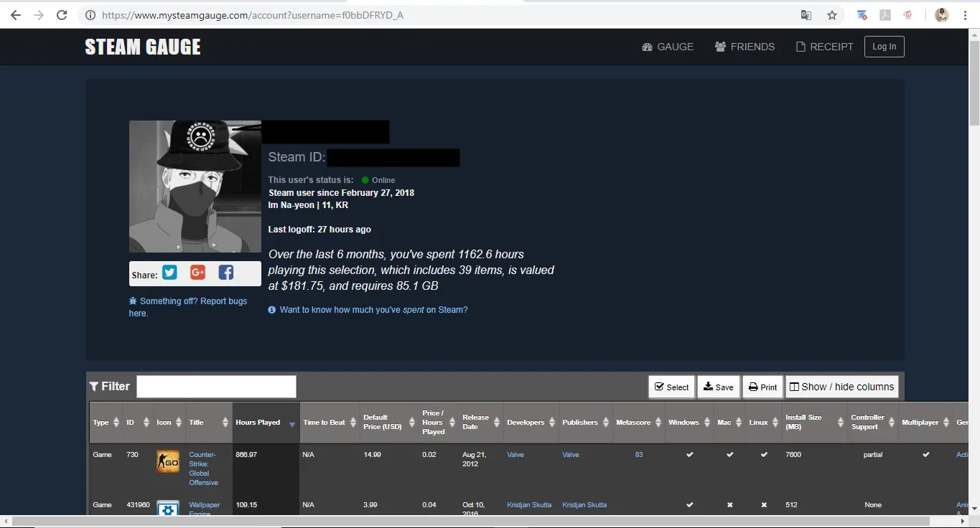Open the RECEIPT nav item
This screenshot has height=528, width=980.
coord(825,47)
